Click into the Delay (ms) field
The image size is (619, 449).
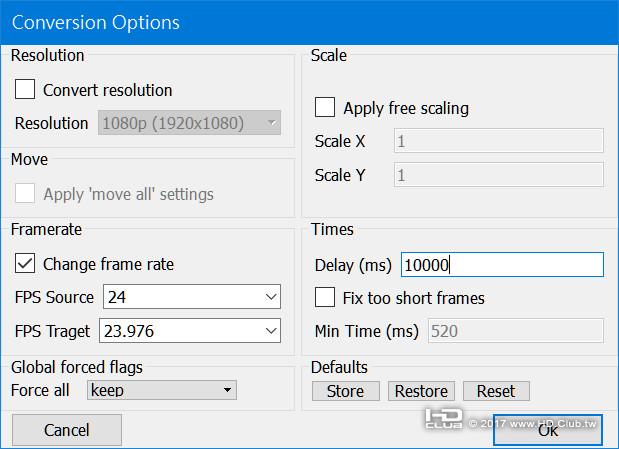[x=501, y=264]
